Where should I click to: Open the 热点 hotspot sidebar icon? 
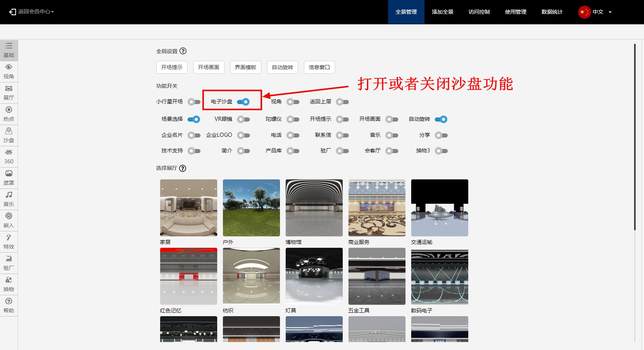tap(9, 114)
